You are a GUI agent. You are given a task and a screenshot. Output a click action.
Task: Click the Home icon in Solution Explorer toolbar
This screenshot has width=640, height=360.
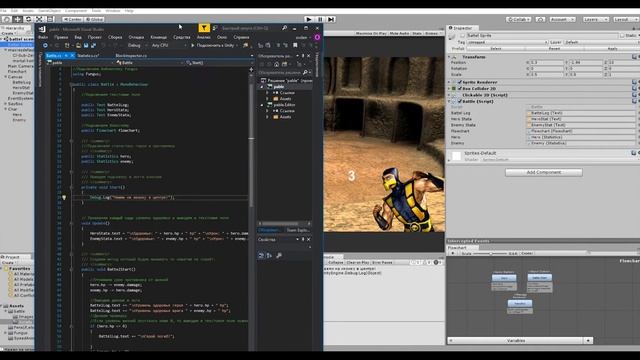[276, 64]
